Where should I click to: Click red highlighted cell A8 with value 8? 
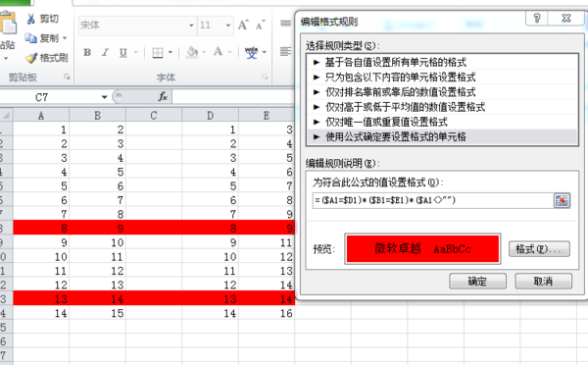(41, 228)
